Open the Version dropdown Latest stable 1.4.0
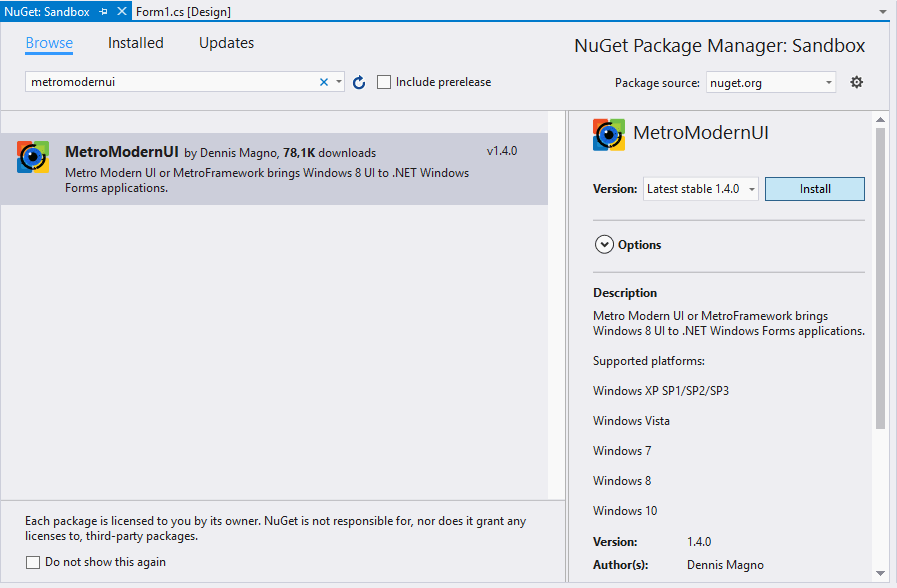 pos(700,189)
